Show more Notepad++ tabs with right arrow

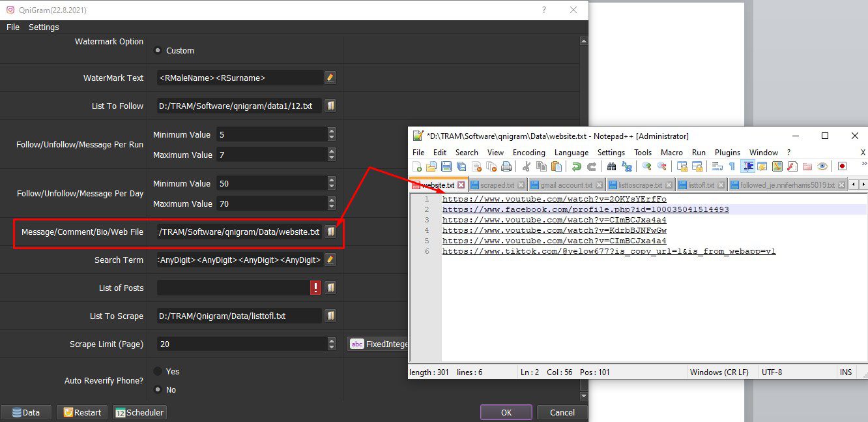pyautogui.click(x=864, y=185)
